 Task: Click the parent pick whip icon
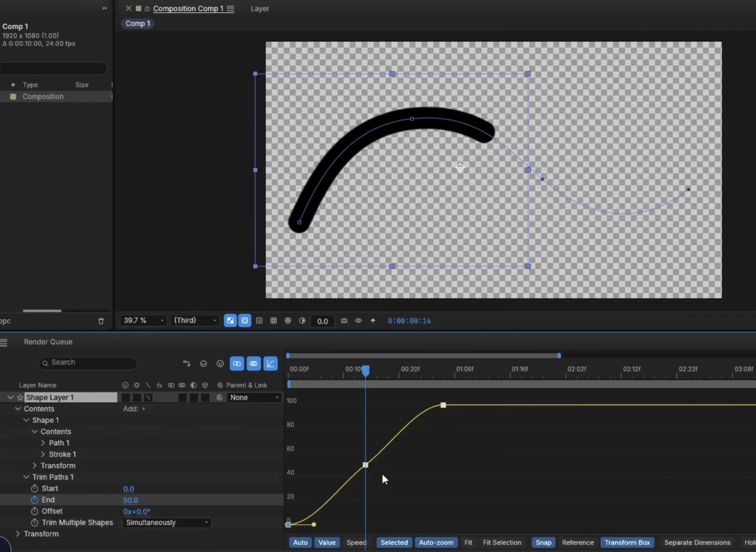click(x=220, y=397)
